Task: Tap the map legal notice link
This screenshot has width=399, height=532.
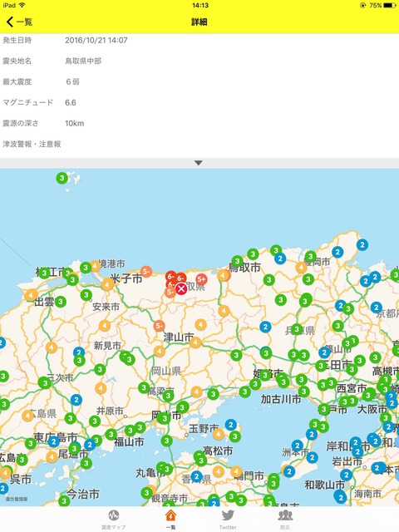Action: click(x=17, y=499)
